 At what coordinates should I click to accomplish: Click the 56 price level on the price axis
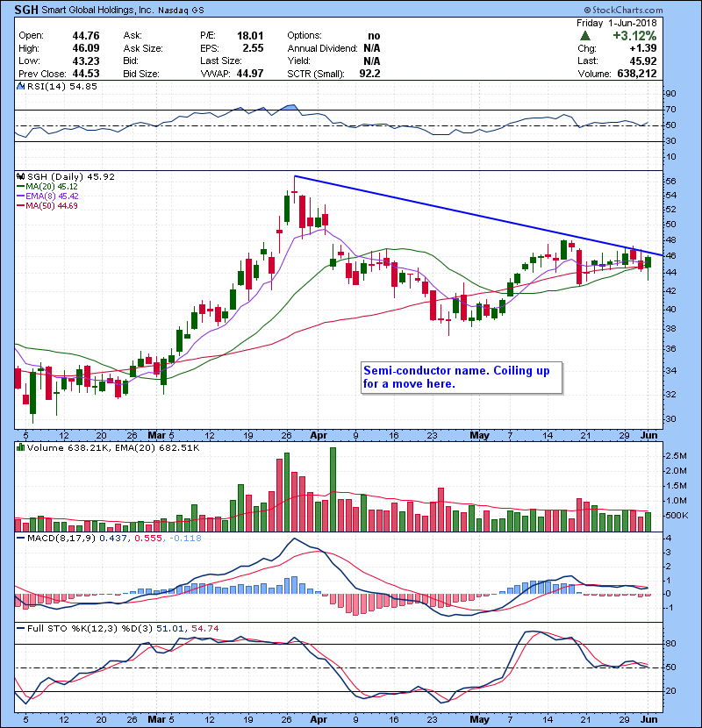point(670,181)
